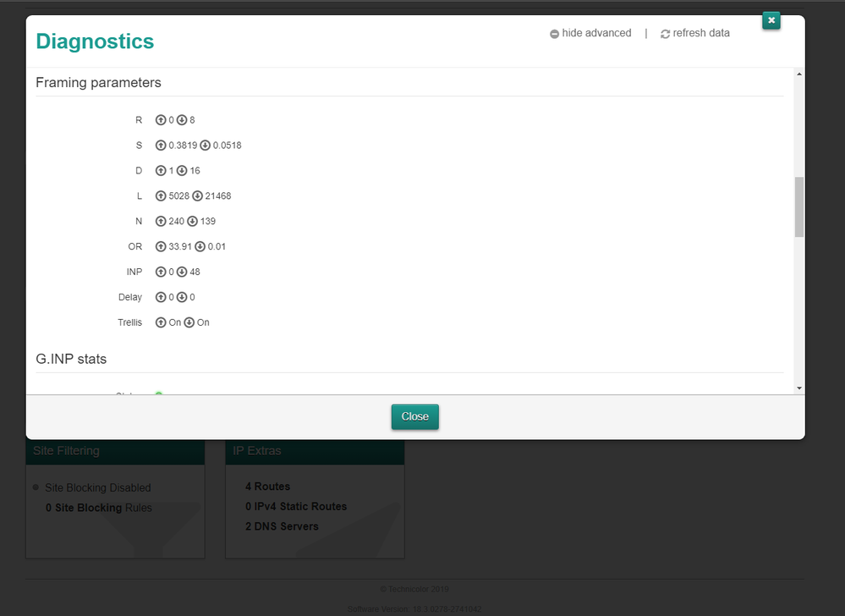The image size is (845, 616).
Task: Dismiss the dialog with the X button
Action: [x=771, y=20]
